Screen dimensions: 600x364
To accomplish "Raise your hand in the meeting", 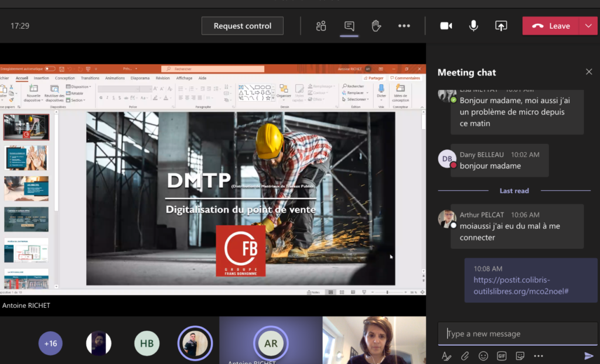I will coord(377,26).
